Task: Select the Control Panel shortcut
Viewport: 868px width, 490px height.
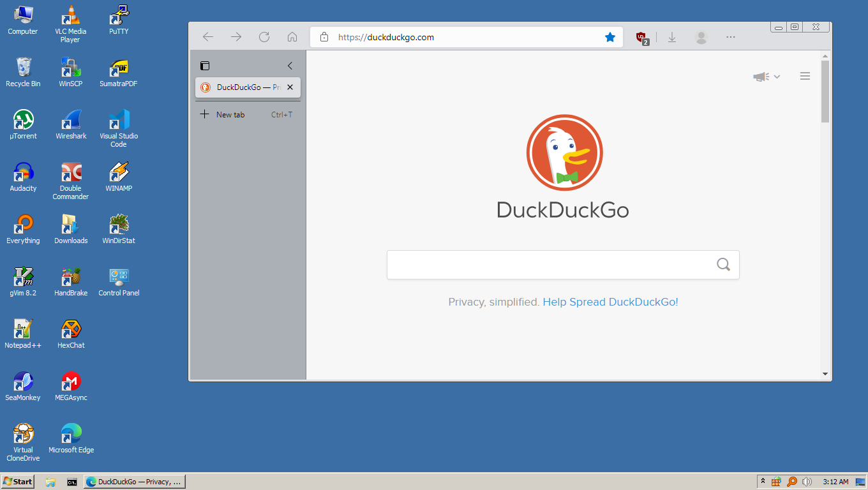Action: (x=119, y=282)
